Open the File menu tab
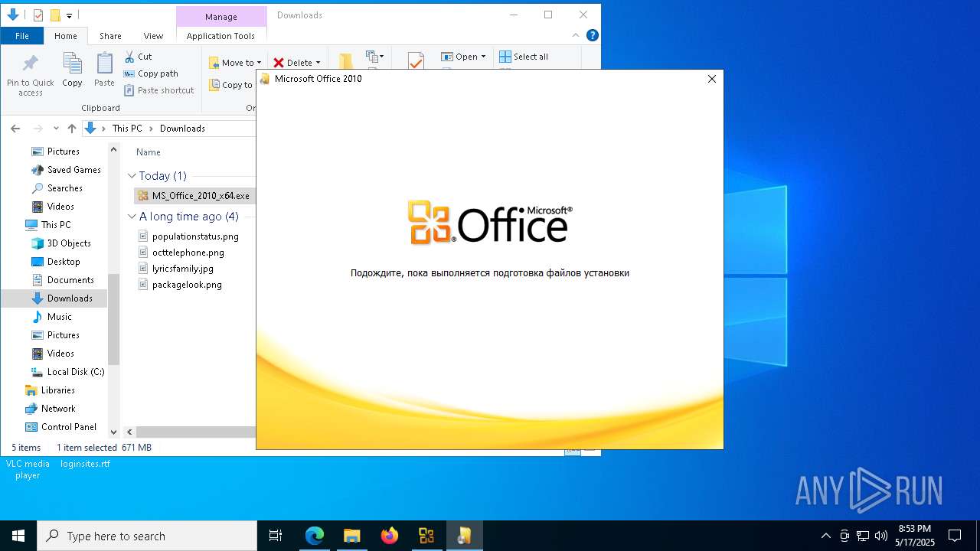Screen dimensions: 980x551 point(22,36)
